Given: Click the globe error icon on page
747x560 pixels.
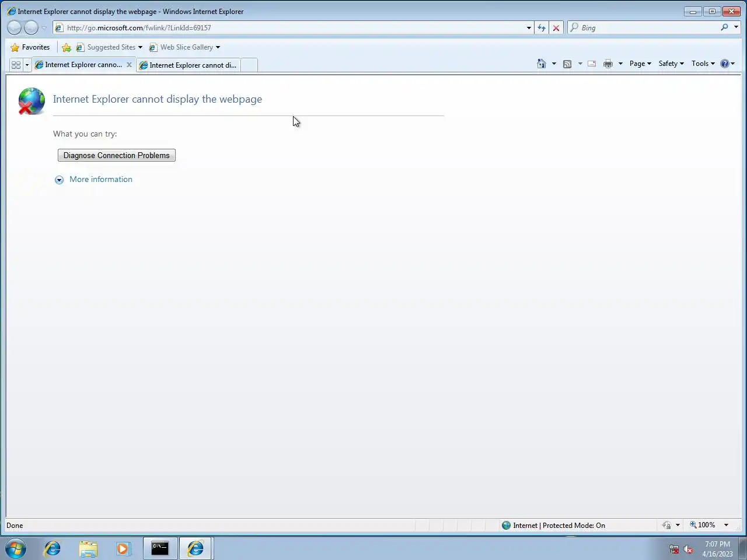Looking at the screenshot, I should coord(32,101).
